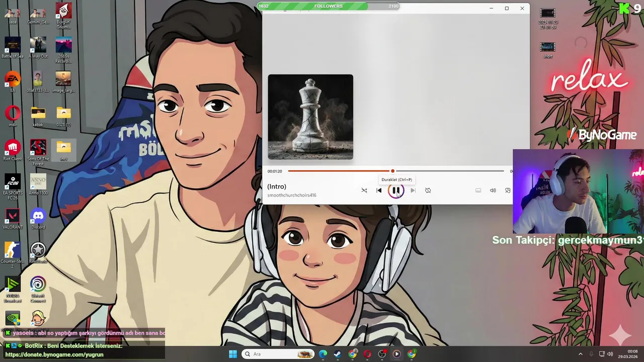Select the '0328 (1)' folder
The width and height of the screenshot is (644, 362).
(63, 116)
